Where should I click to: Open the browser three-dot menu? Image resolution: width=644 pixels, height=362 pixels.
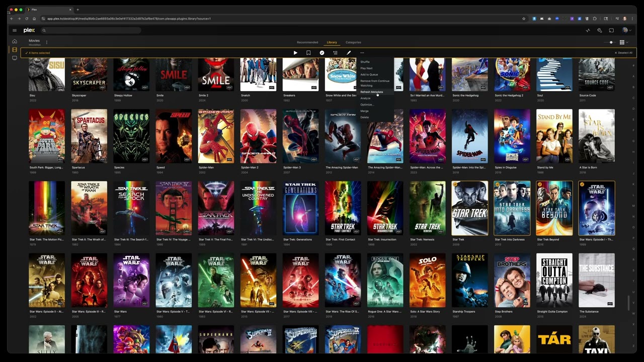click(631, 19)
